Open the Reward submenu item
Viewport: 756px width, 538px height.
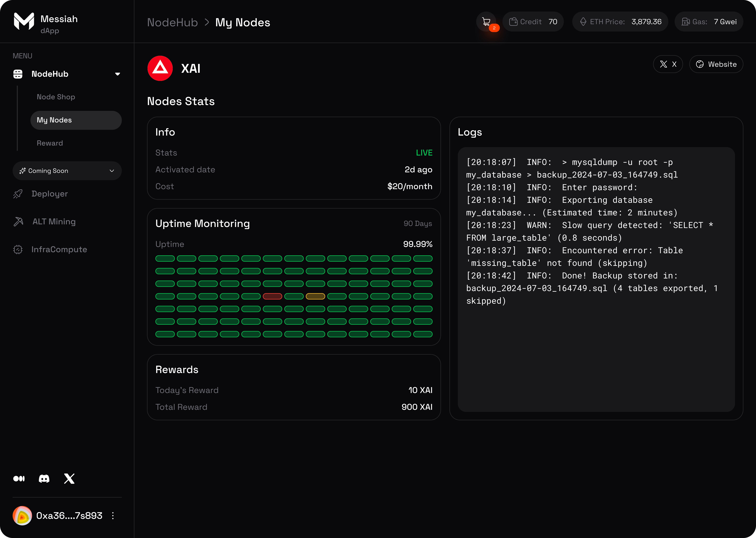pos(50,143)
